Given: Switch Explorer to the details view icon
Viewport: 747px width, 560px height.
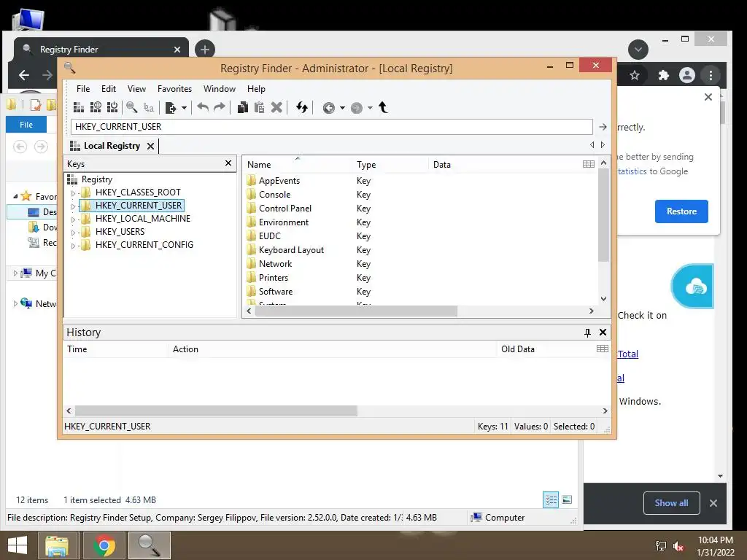Looking at the screenshot, I should click(x=551, y=499).
